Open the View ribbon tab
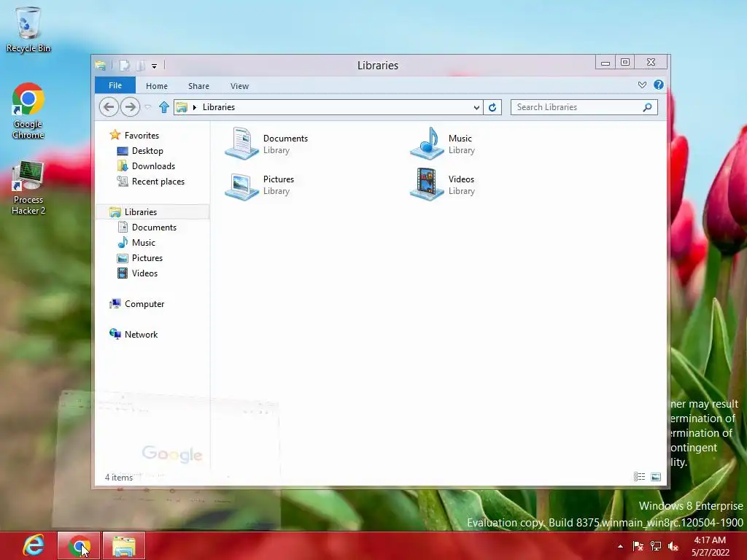Image resolution: width=747 pixels, height=560 pixels. click(x=239, y=86)
